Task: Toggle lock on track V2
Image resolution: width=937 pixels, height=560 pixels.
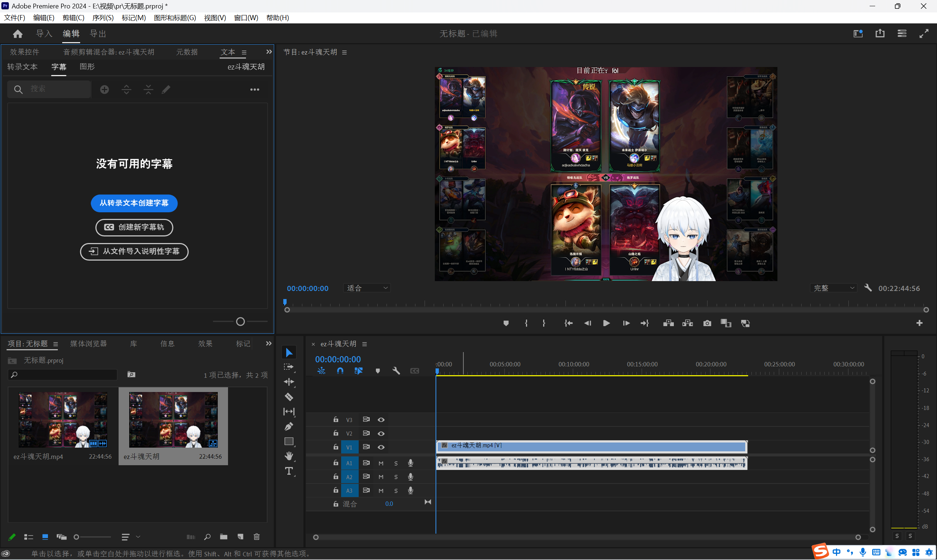Action: (336, 433)
